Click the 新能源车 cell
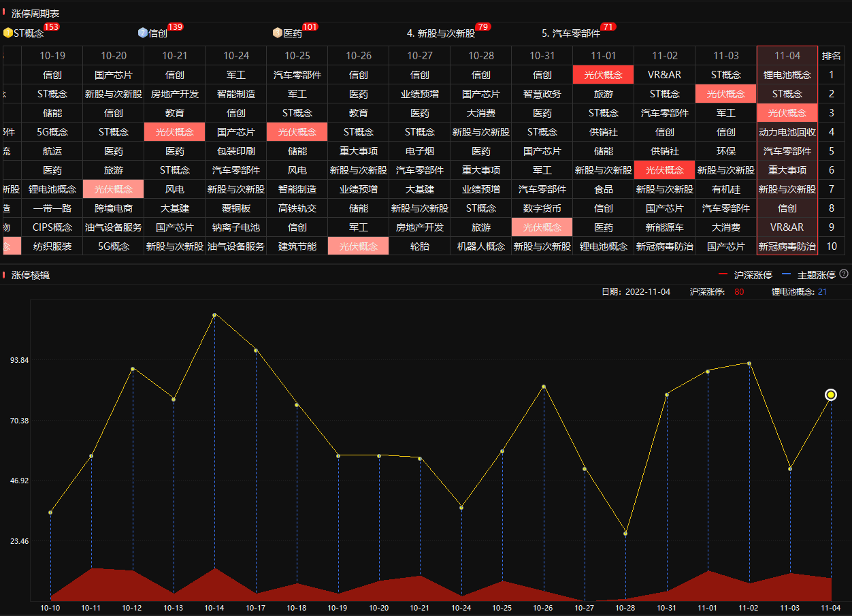852x616 pixels. point(665,227)
